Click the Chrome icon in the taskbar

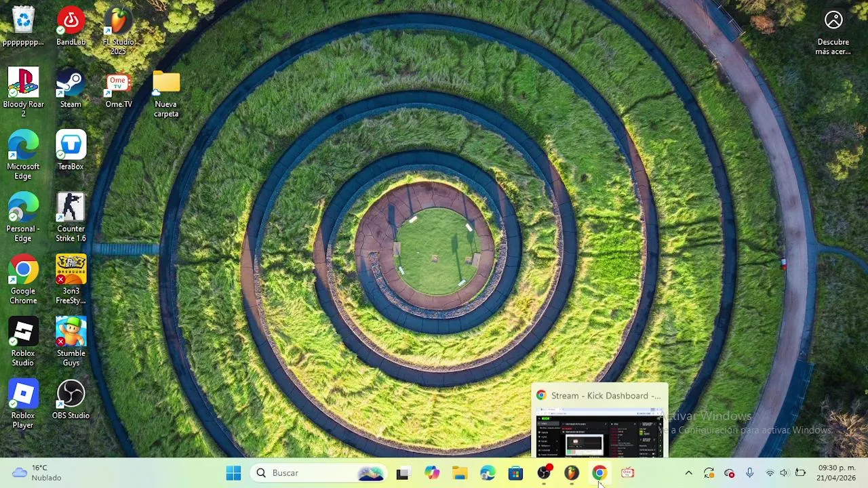(599, 473)
